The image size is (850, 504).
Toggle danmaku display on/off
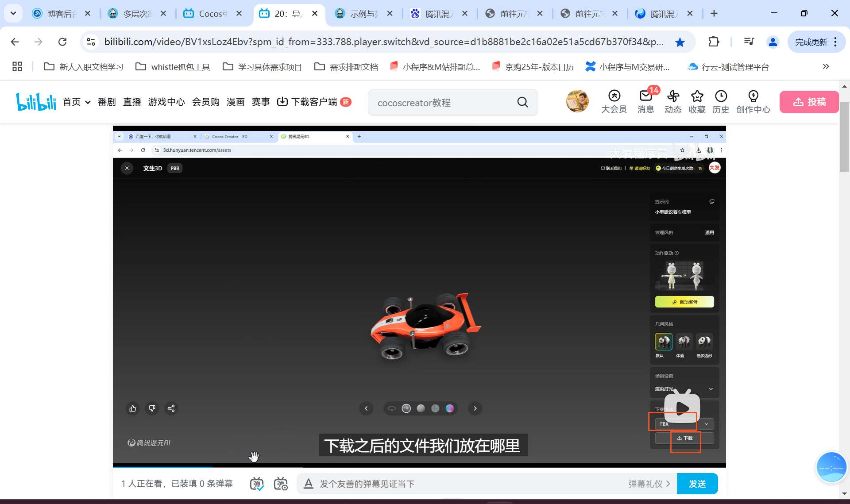pos(257,484)
